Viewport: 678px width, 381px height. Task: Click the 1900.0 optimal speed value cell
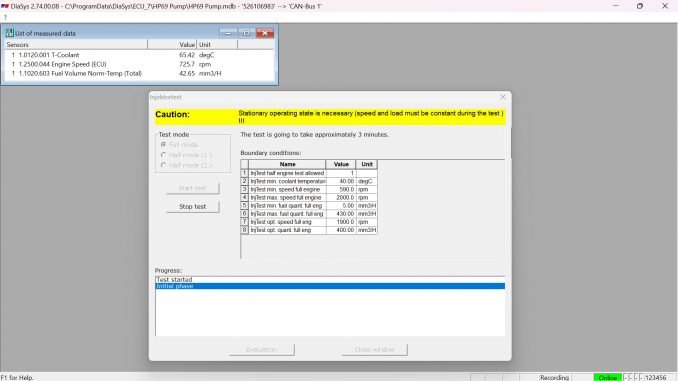click(x=341, y=222)
